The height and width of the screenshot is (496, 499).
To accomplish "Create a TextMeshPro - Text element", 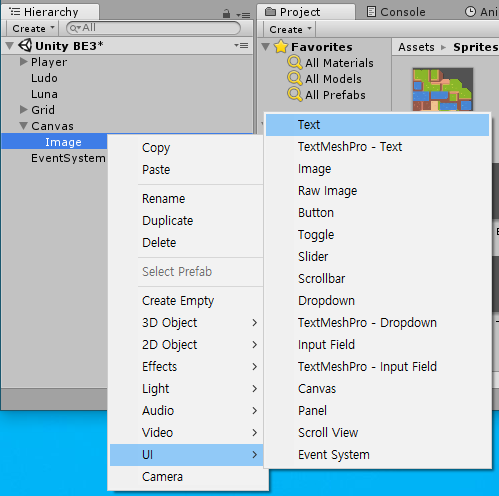I will [x=377, y=147].
